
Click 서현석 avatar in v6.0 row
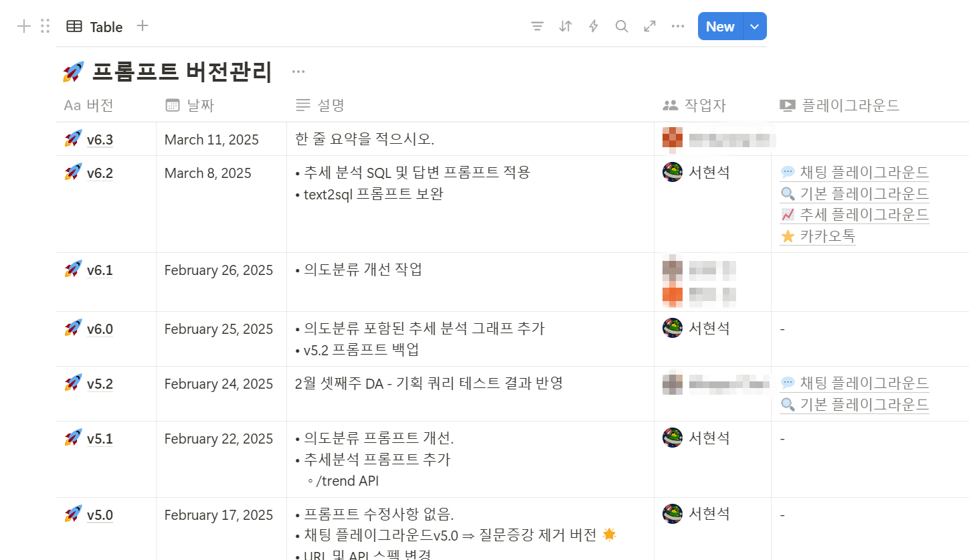tap(672, 328)
